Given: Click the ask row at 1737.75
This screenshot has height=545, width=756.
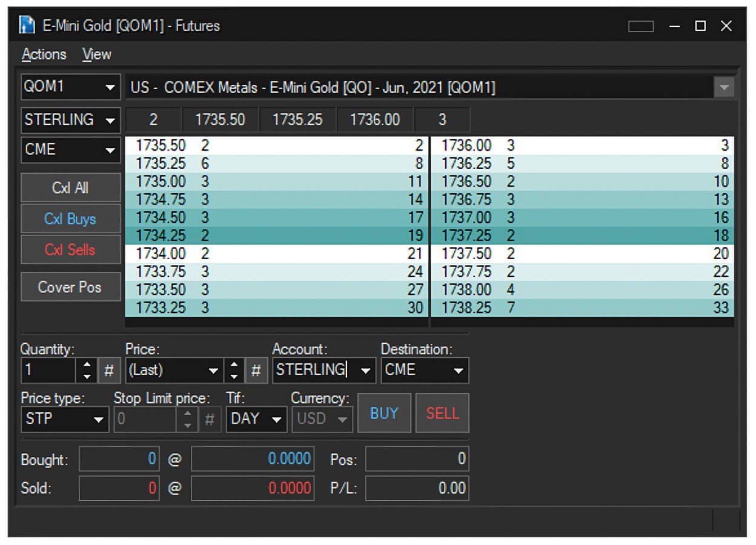Looking at the screenshot, I should tap(582, 271).
